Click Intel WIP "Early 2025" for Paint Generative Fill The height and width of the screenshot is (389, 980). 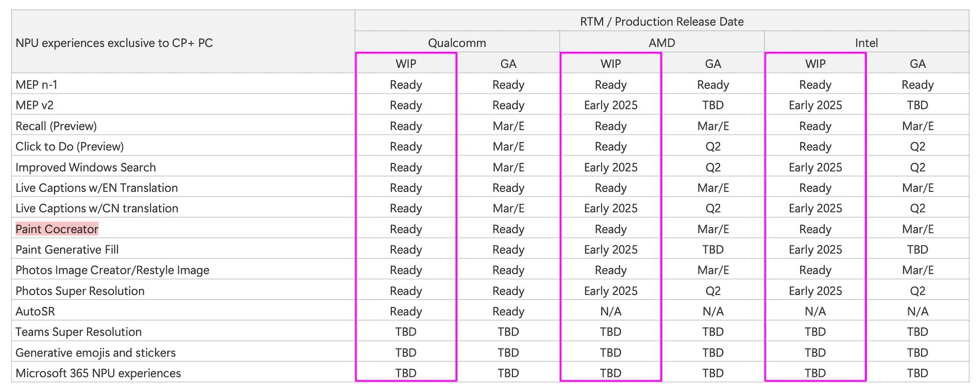click(x=815, y=249)
